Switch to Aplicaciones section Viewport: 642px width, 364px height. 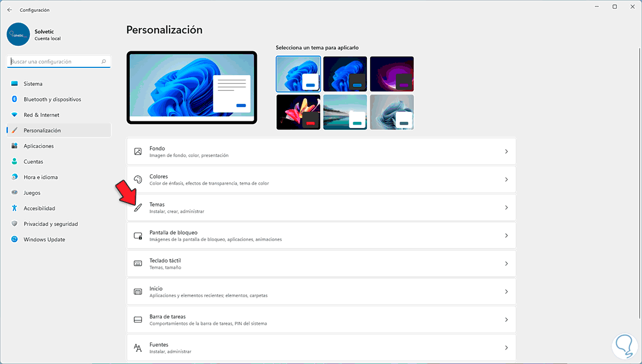click(x=59, y=146)
